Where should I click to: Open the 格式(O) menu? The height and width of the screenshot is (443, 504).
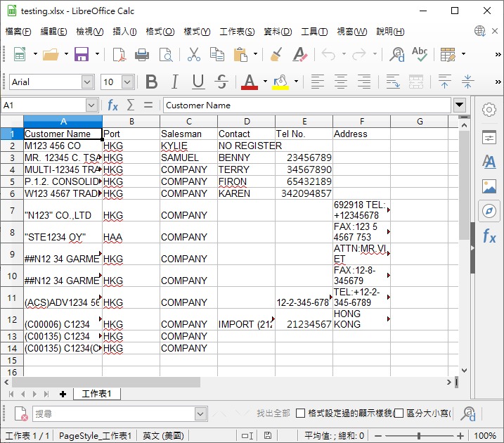(160, 32)
